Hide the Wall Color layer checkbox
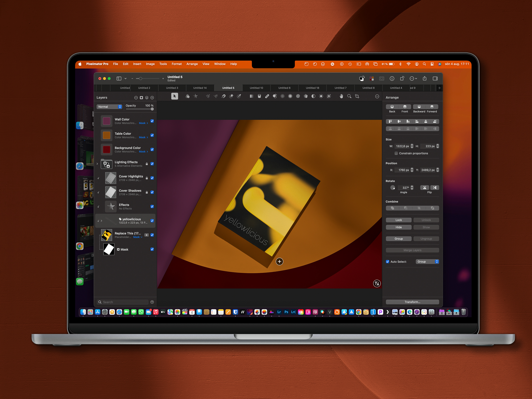Screen dimensions: 532x399 coord(152,121)
